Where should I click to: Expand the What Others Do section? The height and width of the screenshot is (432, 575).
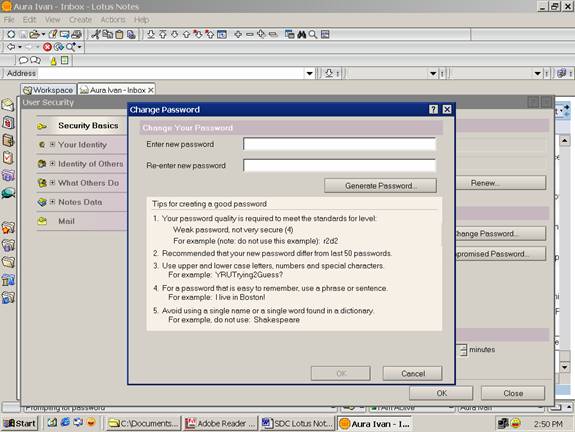(52, 182)
